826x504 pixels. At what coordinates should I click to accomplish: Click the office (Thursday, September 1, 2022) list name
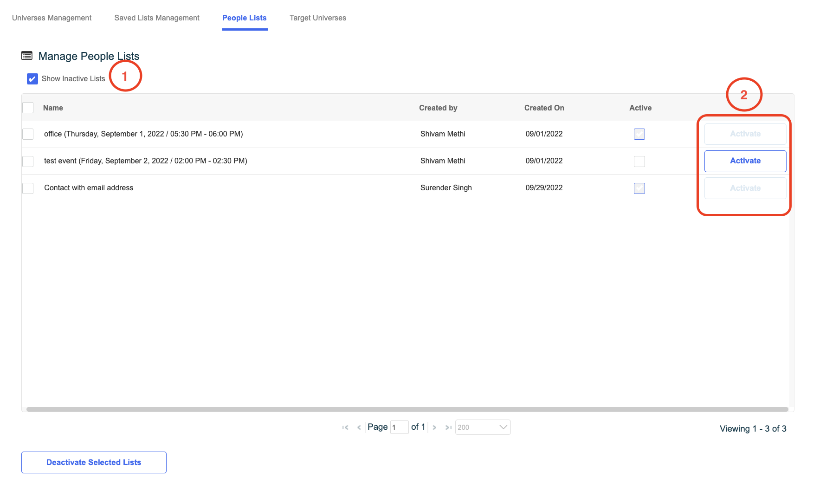[143, 134]
